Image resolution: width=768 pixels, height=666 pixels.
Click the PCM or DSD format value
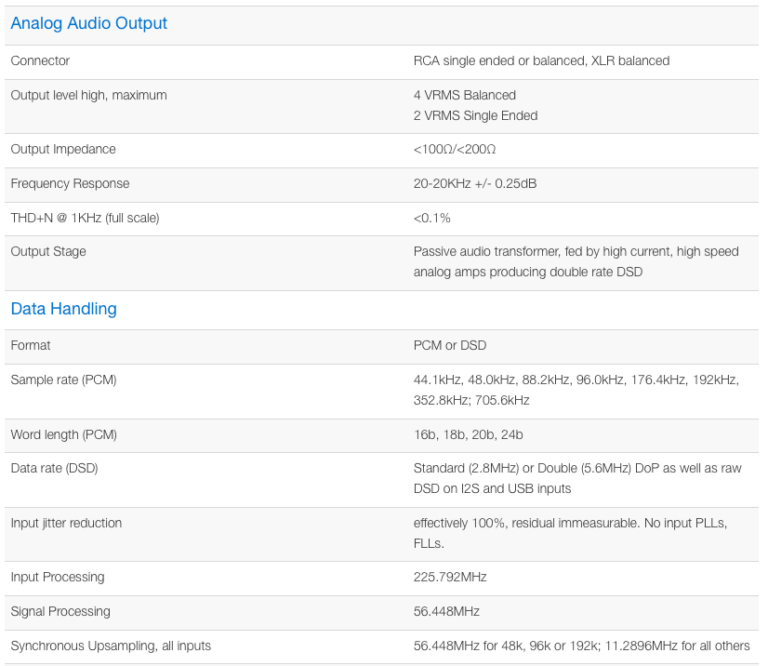pos(450,345)
